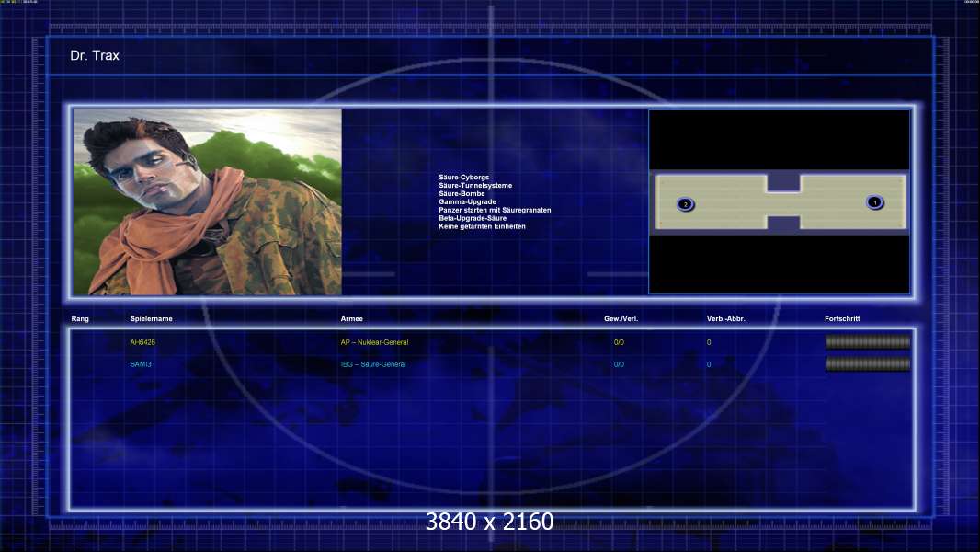The image size is (980, 552).
Task: Click the 'Spielername' column header
Action: coord(152,319)
